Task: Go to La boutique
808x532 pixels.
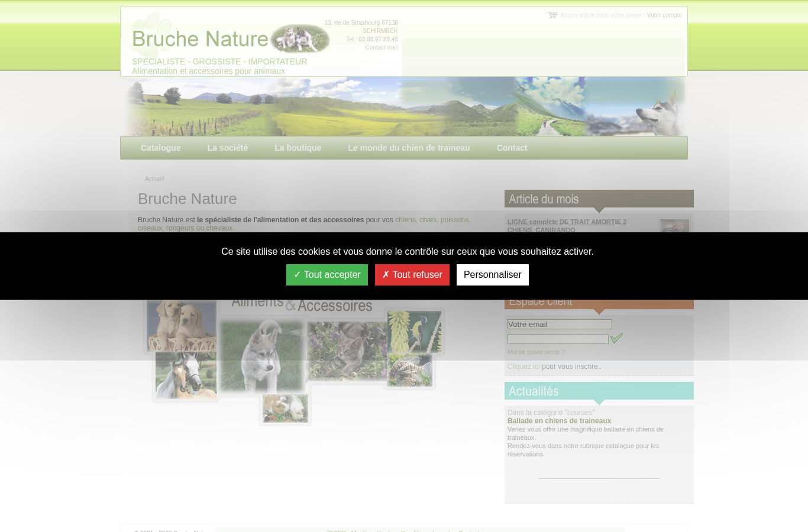Action: 298,148
